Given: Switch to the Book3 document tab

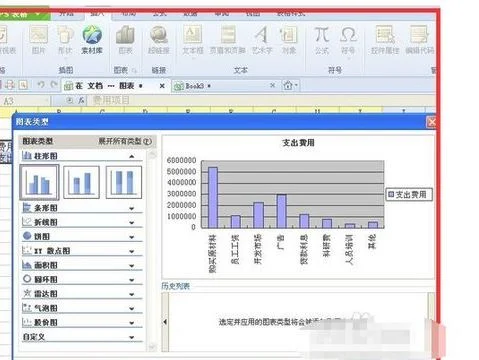Looking at the screenshot, I should (220, 86).
